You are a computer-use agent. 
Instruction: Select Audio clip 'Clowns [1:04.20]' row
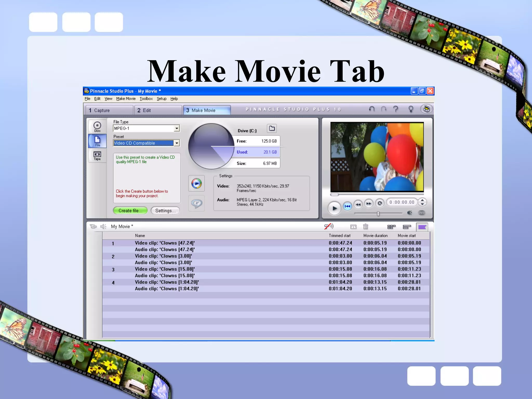click(266, 289)
